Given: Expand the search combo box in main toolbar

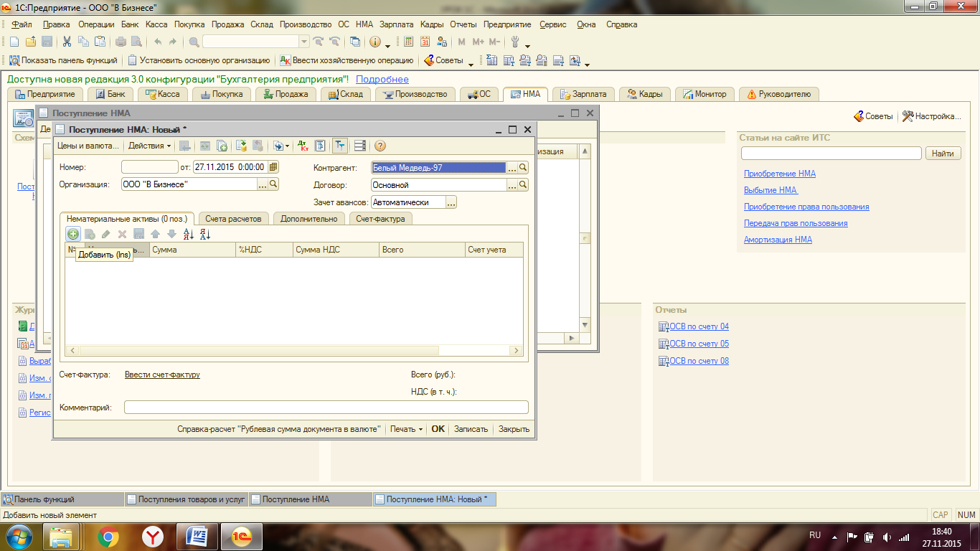Looking at the screenshot, I should coord(304,42).
